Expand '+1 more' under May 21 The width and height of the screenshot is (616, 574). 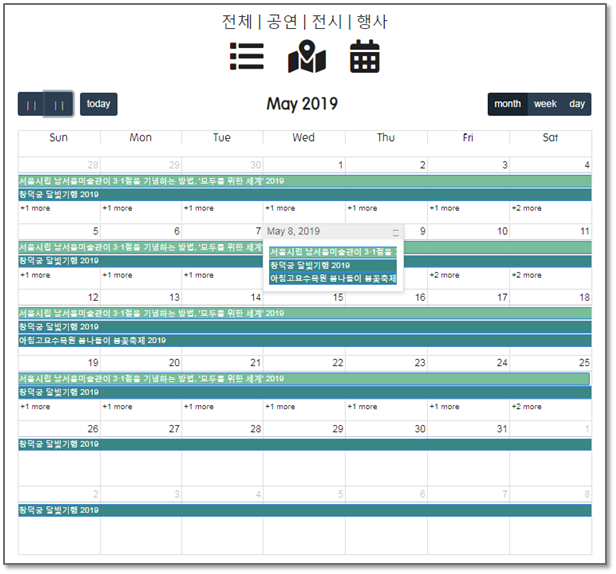tap(199, 407)
